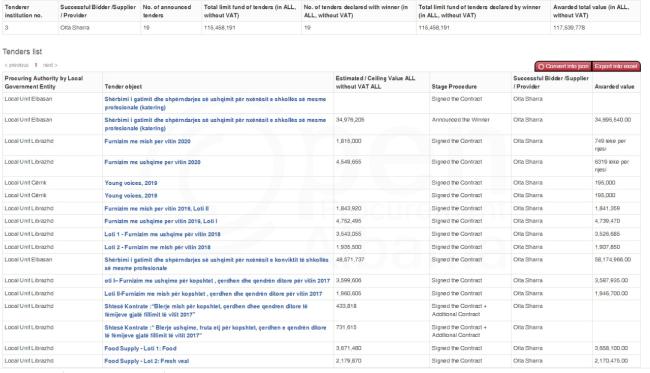Click estimated value 1,843,920
Viewport: 650px width, 373px height.
[348, 208]
